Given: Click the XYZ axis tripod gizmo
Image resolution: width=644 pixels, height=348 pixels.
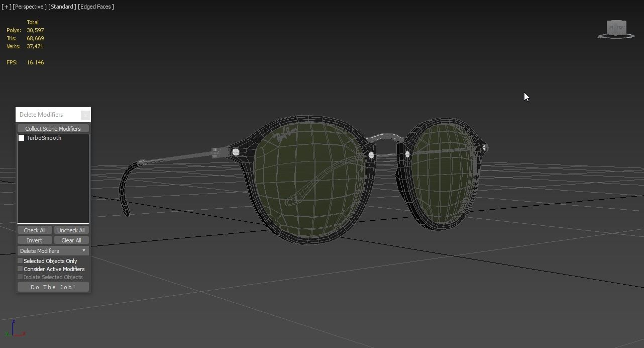Looking at the screenshot, I should (x=15, y=328).
